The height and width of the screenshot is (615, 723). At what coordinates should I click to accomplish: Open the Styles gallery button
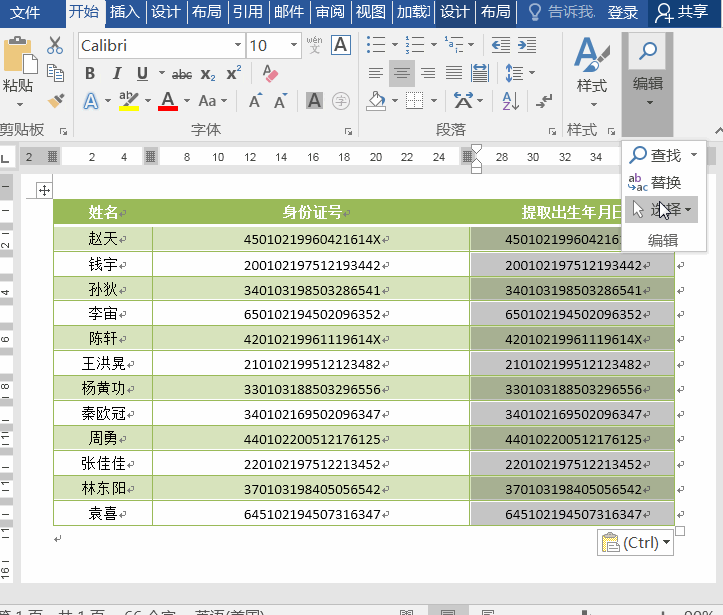click(592, 73)
